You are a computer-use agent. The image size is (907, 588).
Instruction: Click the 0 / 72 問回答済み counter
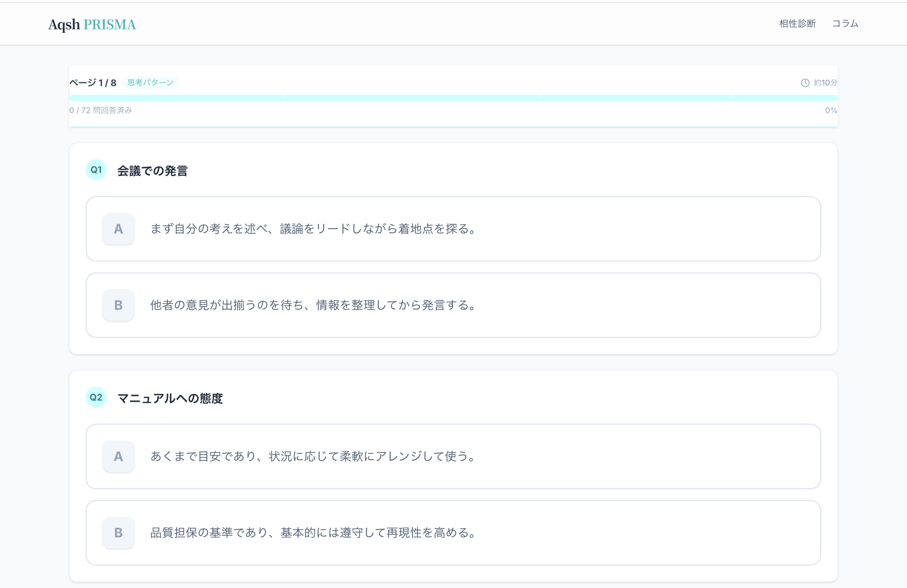[101, 110]
